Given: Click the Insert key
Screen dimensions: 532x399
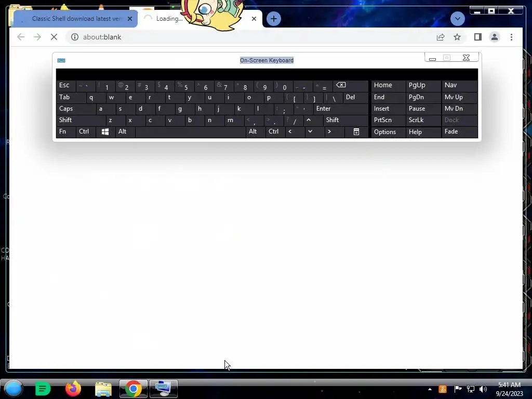Looking at the screenshot, I should 388,109.
